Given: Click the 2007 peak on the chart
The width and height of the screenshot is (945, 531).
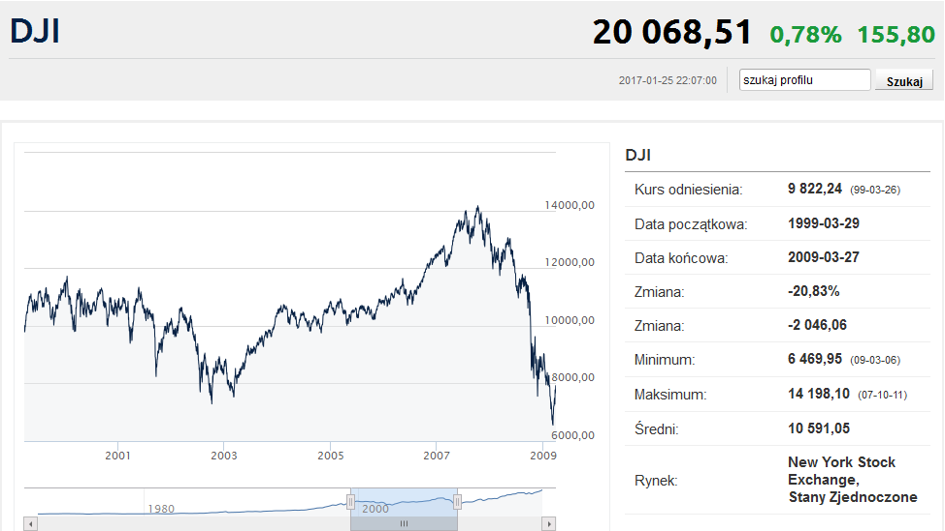Looking at the screenshot, I should 478,208.
